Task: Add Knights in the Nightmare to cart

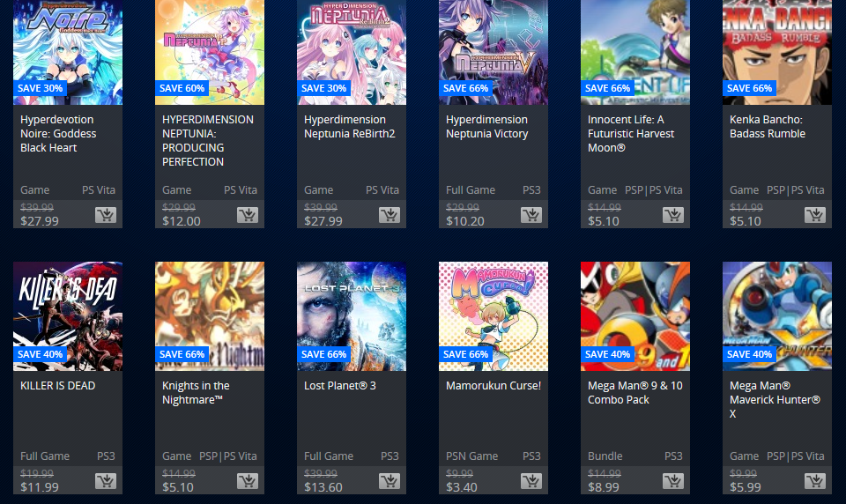Action: 248,481
